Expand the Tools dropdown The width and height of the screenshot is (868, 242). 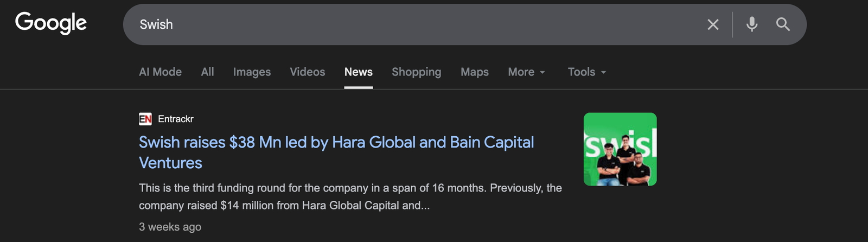pyautogui.click(x=586, y=72)
